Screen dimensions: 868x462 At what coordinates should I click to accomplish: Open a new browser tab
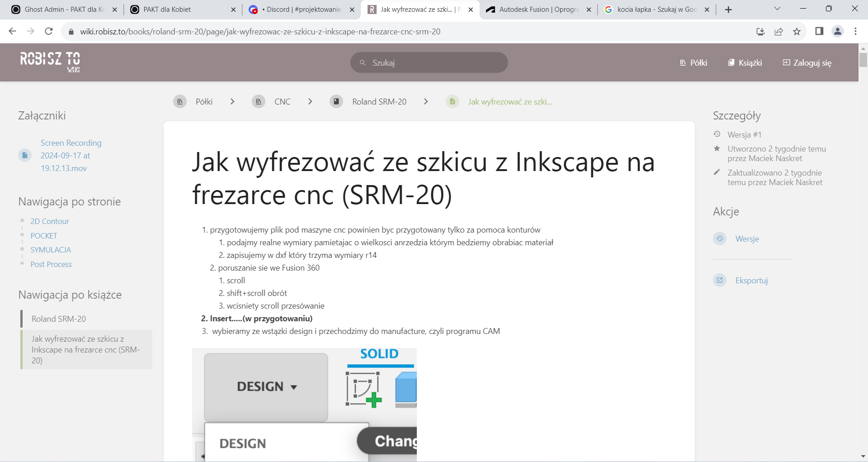728,10
